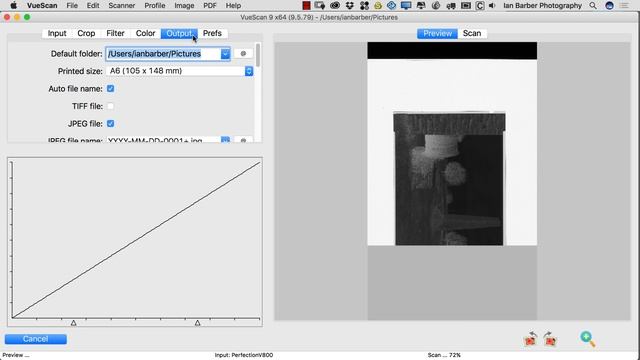Viewport: 640px width, 360px height.
Task: Show the Preview tab
Action: pyautogui.click(x=437, y=33)
